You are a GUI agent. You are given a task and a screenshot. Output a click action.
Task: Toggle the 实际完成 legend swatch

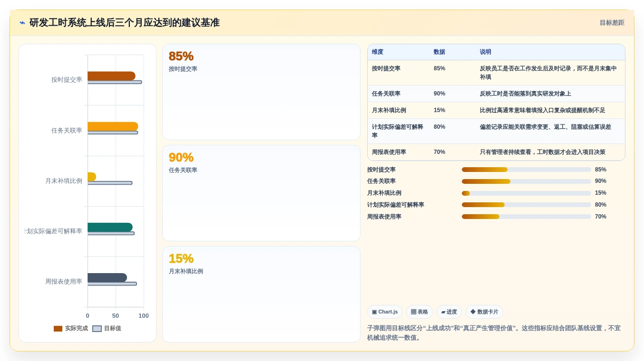58,329
